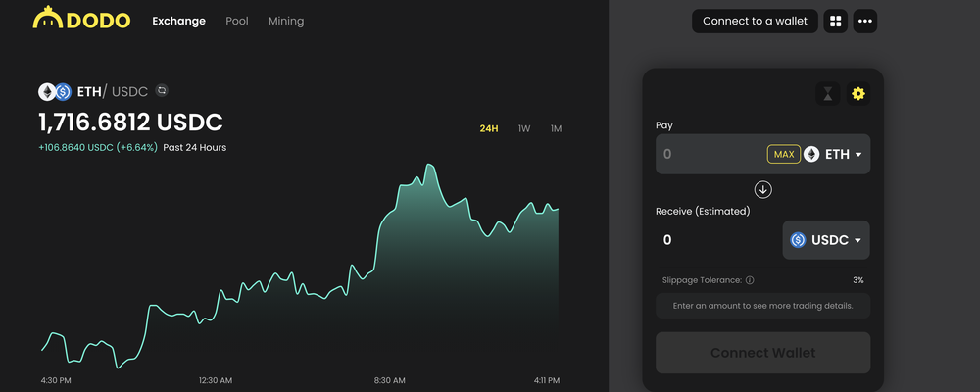
Task: Select the 1M chart range
Action: 556,128
